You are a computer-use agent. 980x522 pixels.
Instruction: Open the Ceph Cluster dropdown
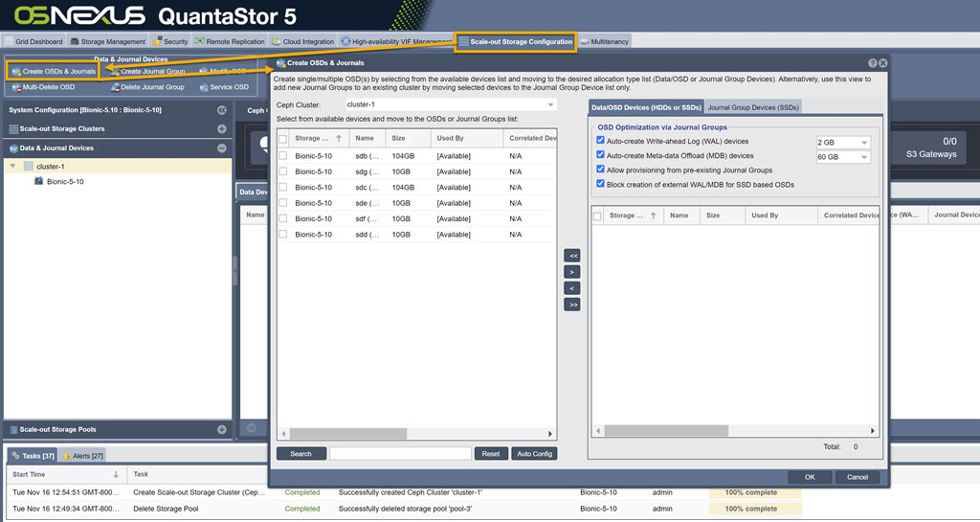pos(550,105)
